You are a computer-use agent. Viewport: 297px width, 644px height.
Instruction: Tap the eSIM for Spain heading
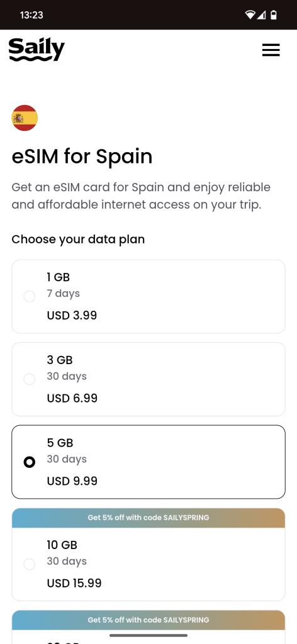82,157
